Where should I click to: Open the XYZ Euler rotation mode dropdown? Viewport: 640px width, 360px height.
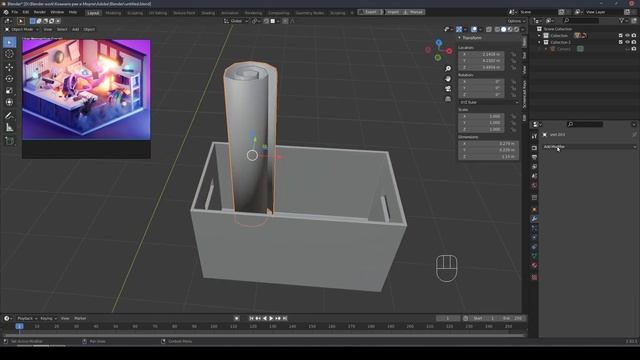tap(489, 102)
